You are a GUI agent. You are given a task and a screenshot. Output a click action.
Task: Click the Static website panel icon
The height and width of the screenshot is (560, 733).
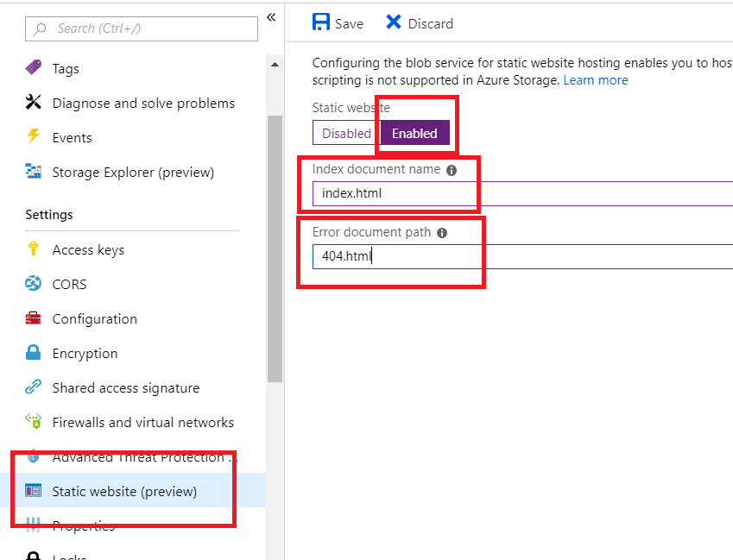33,490
